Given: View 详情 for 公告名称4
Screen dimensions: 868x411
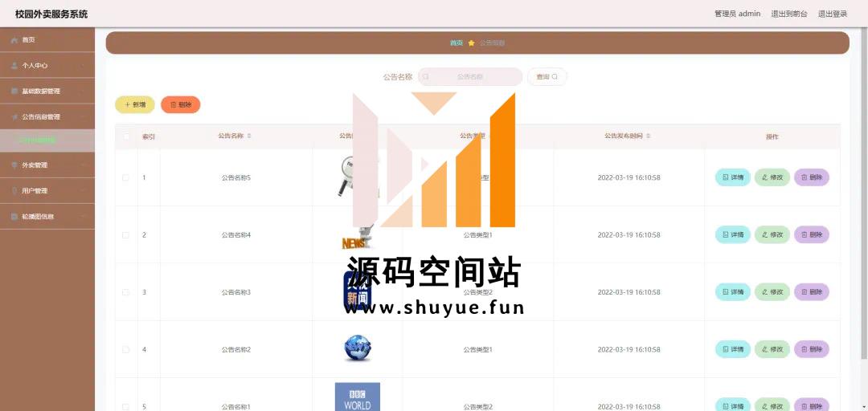Looking at the screenshot, I should click(x=732, y=235).
